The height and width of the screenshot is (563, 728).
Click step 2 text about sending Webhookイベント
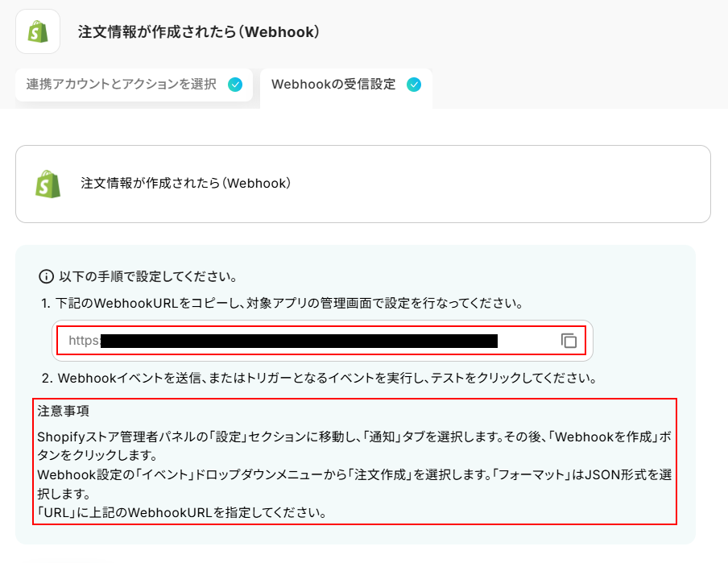click(x=320, y=378)
